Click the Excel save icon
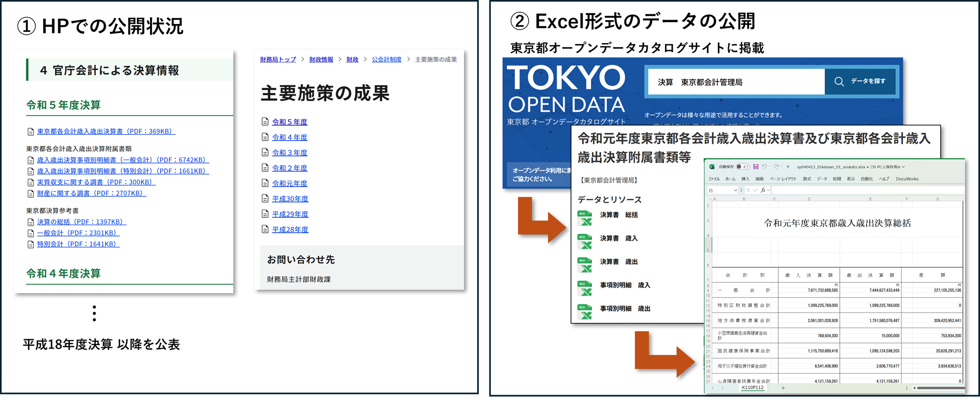 [756, 167]
